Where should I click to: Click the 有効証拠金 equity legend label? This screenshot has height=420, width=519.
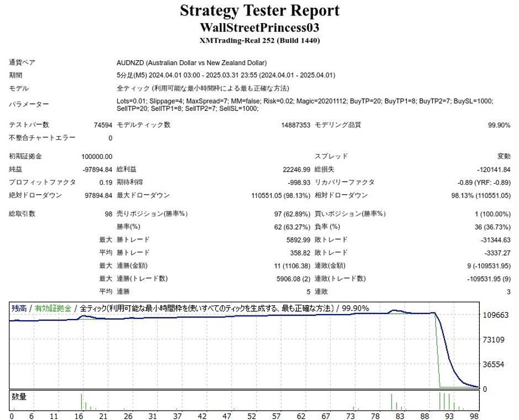coord(53,309)
